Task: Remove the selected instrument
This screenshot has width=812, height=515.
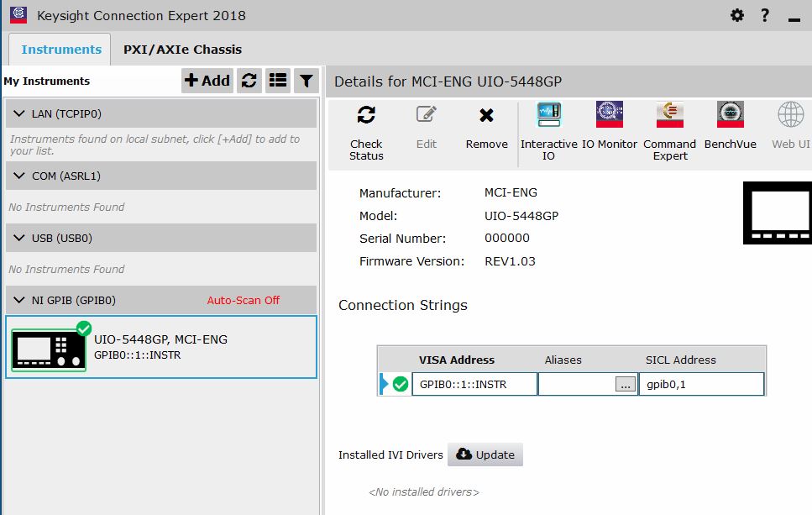Action: [486, 128]
